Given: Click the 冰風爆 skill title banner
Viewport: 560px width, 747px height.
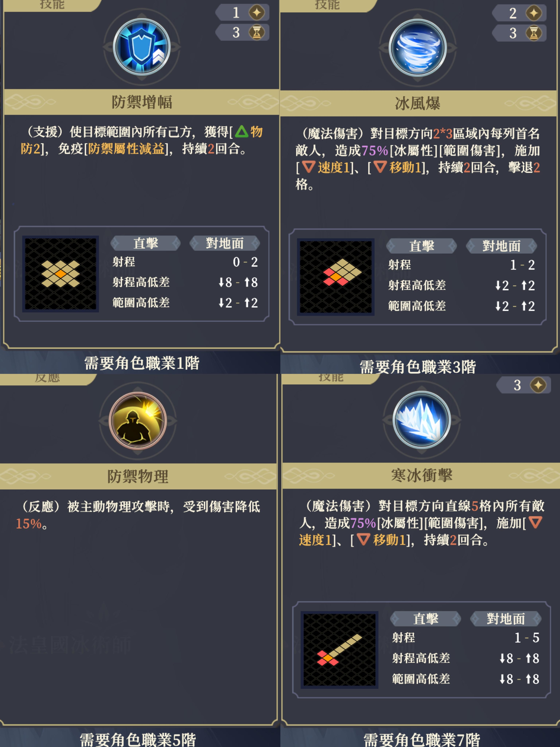Looking at the screenshot, I should [418, 103].
